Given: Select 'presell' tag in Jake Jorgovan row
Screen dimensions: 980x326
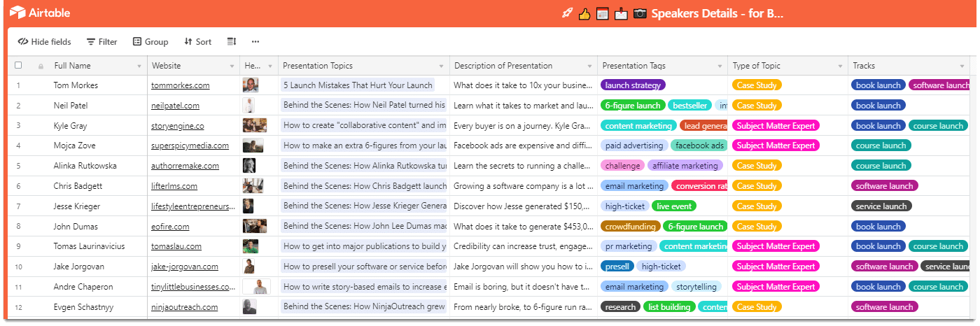Looking at the screenshot, I should click(617, 267).
